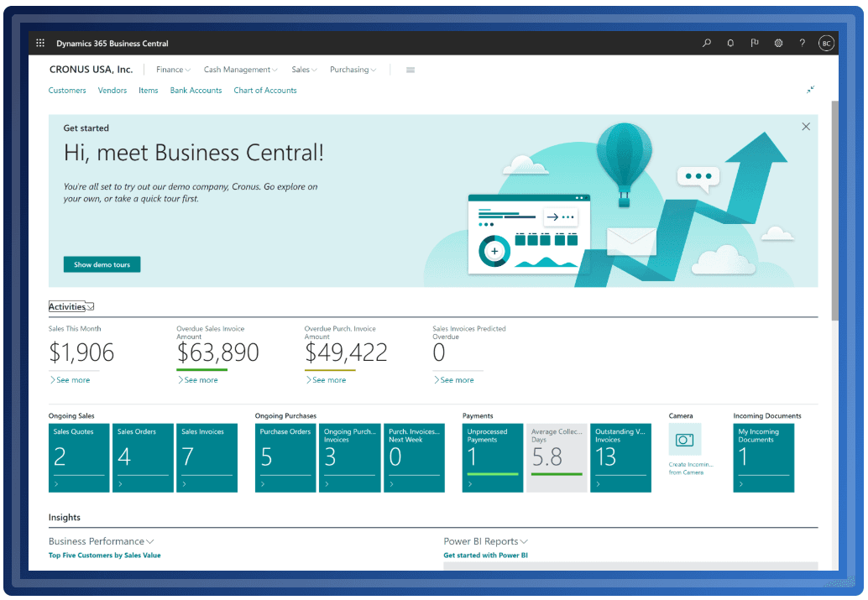Expand the Purchasing menu
This screenshot has height=600, width=868.
353,70
